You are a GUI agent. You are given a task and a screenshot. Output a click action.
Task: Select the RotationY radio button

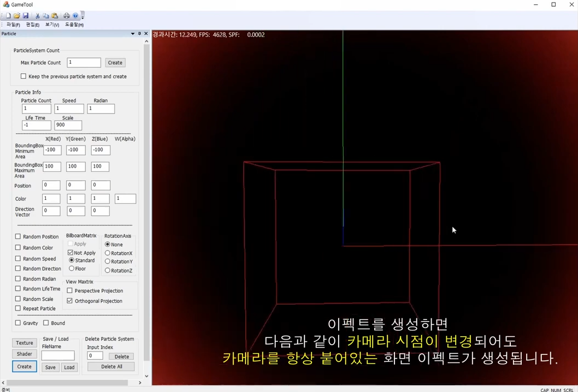coord(108,262)
